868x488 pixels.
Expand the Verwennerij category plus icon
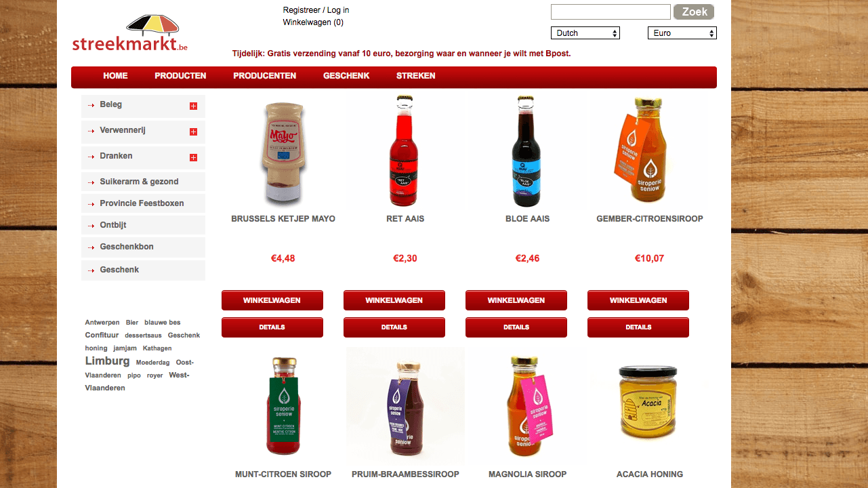193,131
